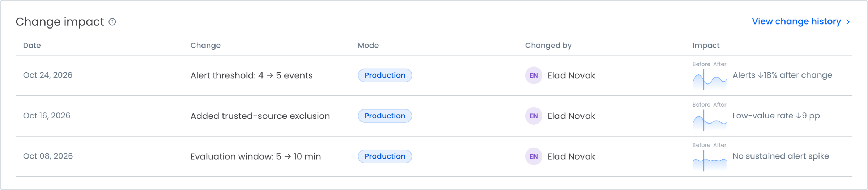This screenshot has width=868, height=190.
Task: Select the Alert threshold: 4 → 5 events change
Action: point(251,75)
